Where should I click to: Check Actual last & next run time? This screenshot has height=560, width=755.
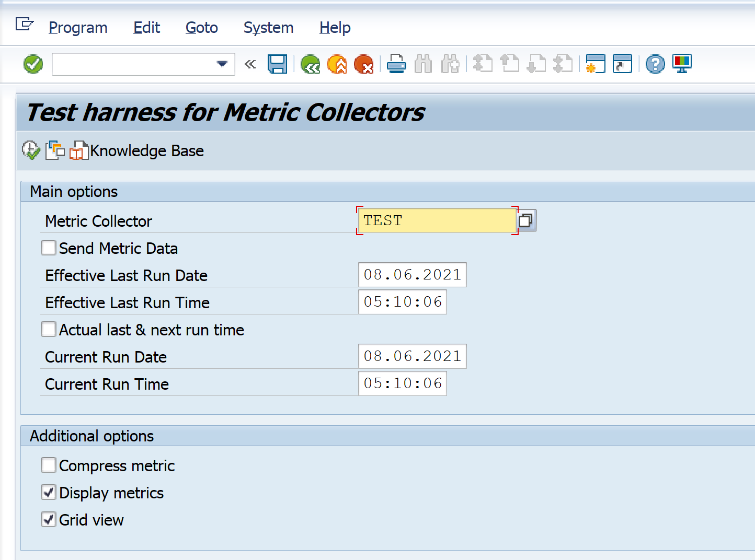tap(49, 329)
